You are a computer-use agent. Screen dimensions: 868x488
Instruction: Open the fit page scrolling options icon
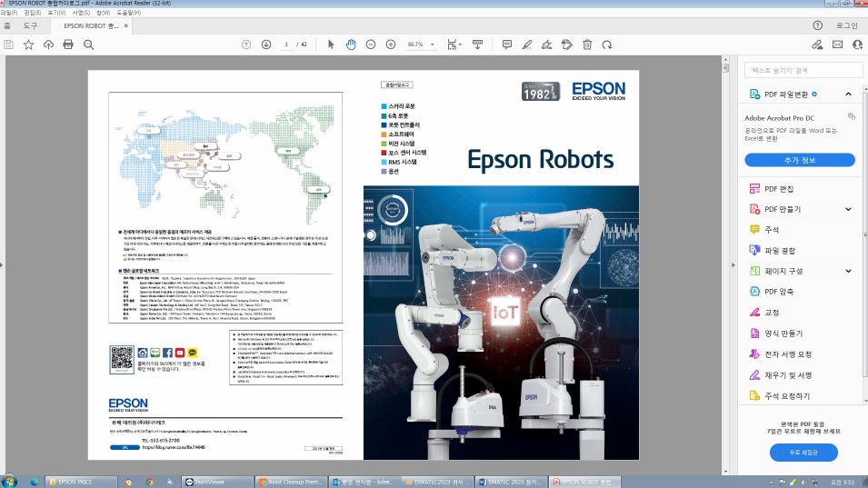coord(454,45)
